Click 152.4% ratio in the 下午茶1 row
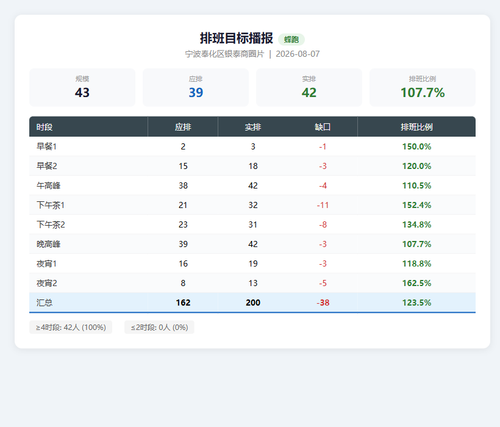 point(417,205)
